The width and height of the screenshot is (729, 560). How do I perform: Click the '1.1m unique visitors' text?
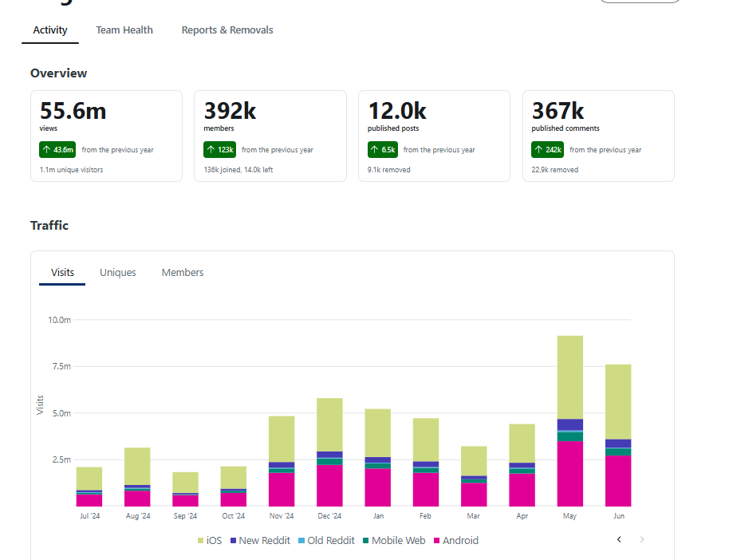point(71,170)
